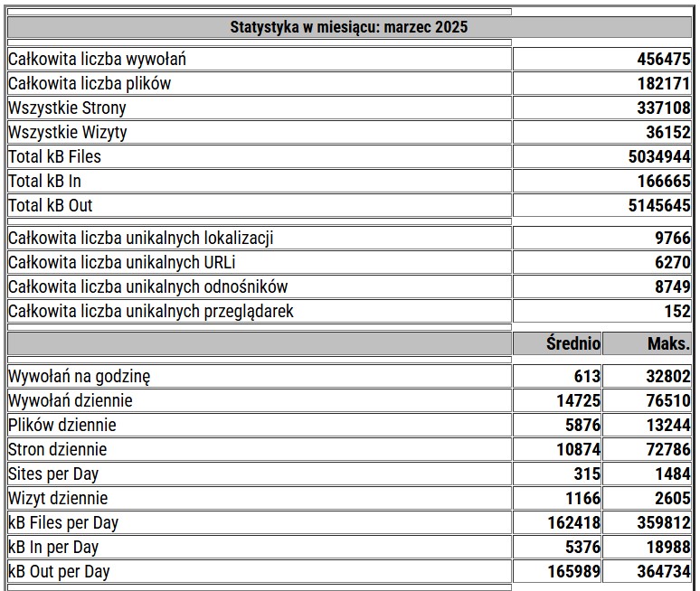Click the average value 5876

582,425
